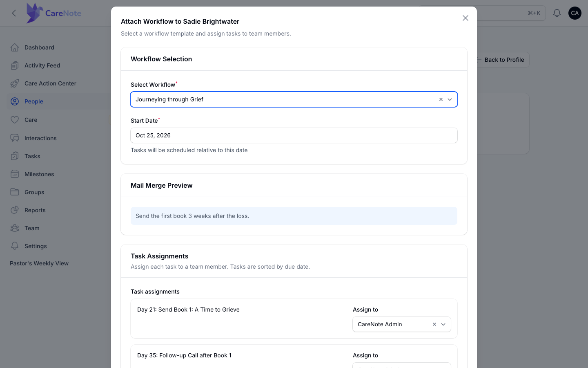
Task: Click the Dashboard home icon
Action: 15,47
